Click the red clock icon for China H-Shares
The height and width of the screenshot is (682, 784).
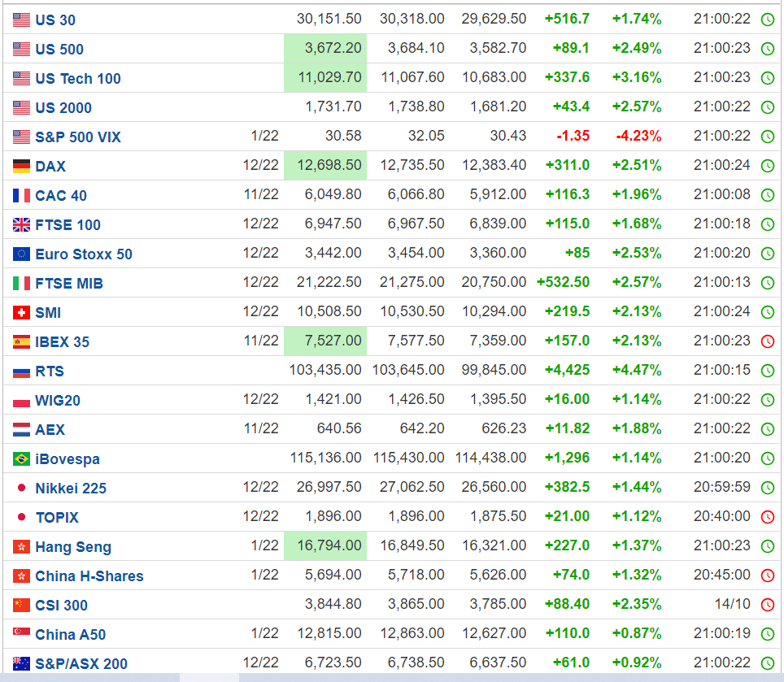coord(768,576)
